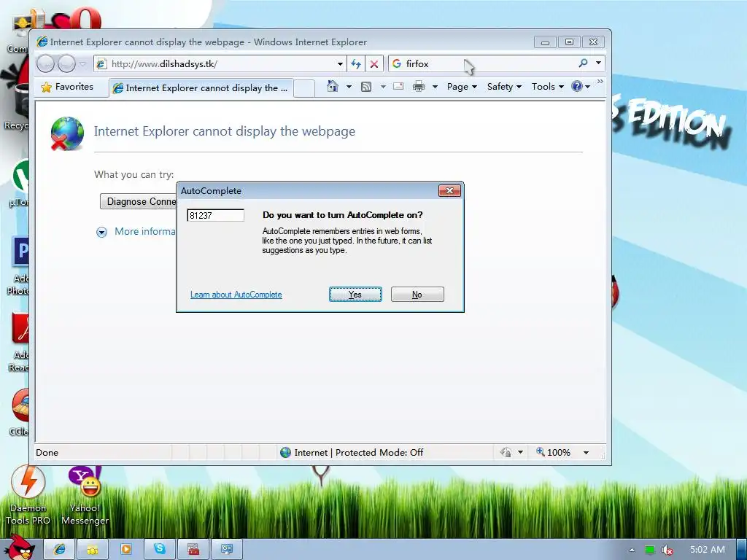This screenshot has height=560, width=747.
Task: Click the Angry Birds Start button
Action: click(x=20, y=547)
